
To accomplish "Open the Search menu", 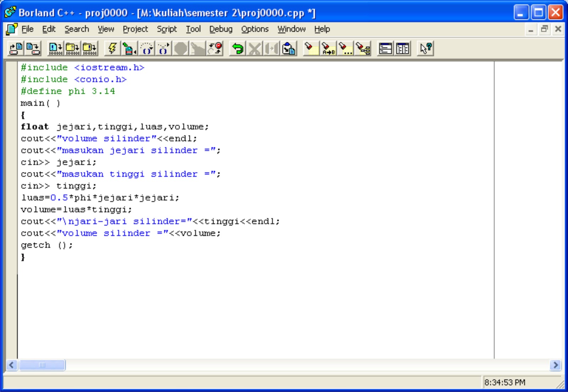I will point(77,29).
